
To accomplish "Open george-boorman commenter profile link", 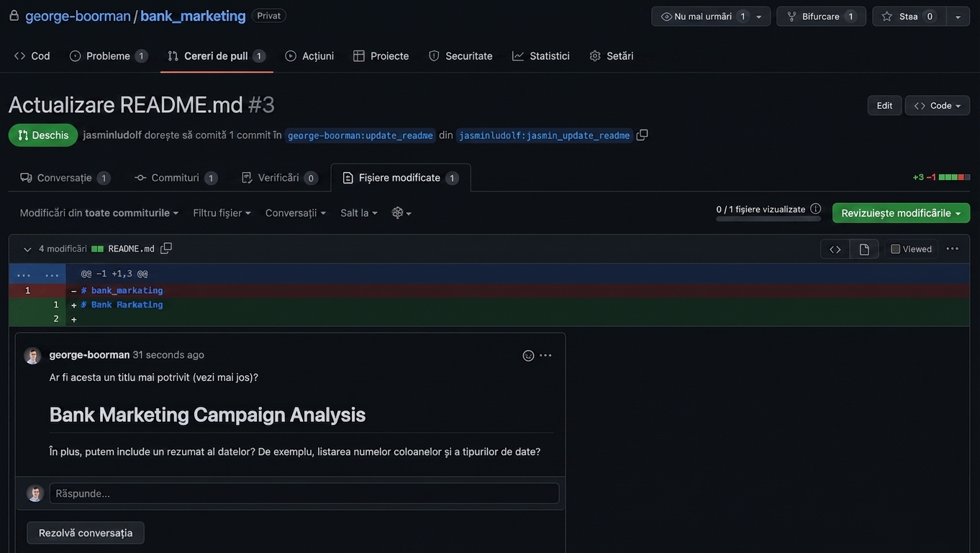I will [x=89, y=355].
